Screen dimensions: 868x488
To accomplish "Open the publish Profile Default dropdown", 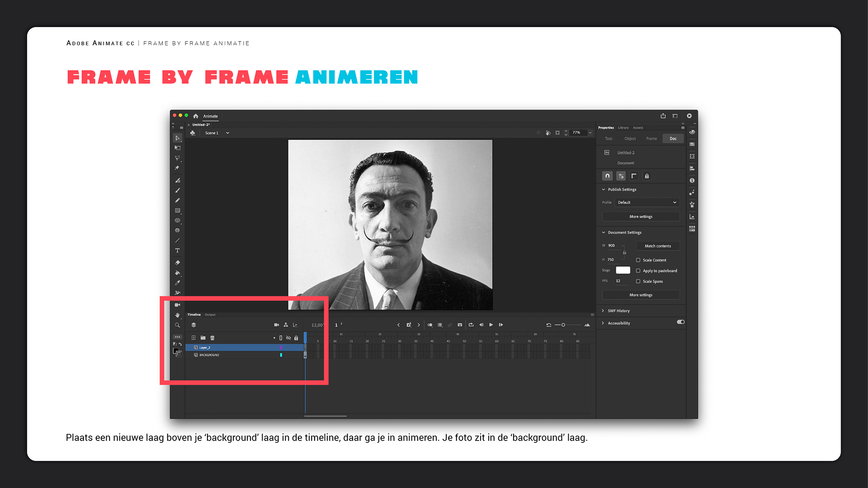I will [646, 202].
